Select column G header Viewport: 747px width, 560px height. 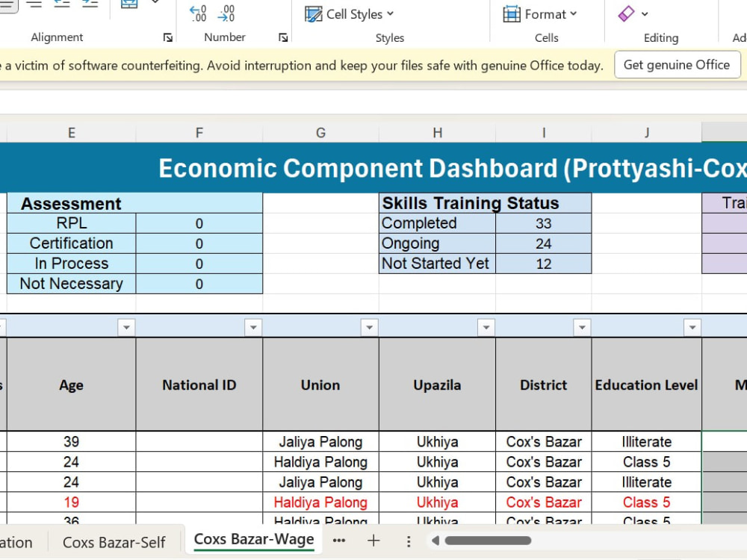click(x=320, y=133)
